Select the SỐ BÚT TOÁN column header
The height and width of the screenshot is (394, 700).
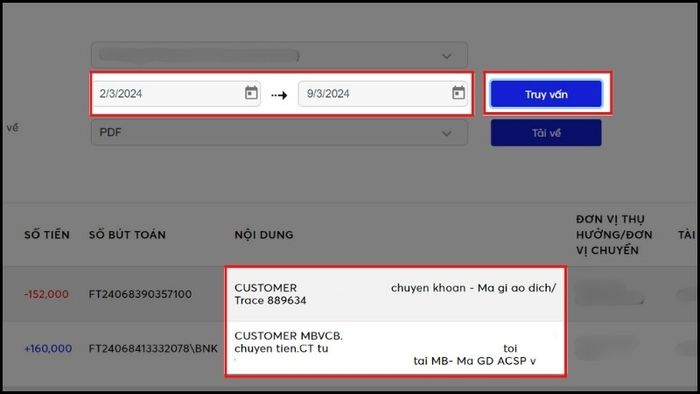coord(127,235)
